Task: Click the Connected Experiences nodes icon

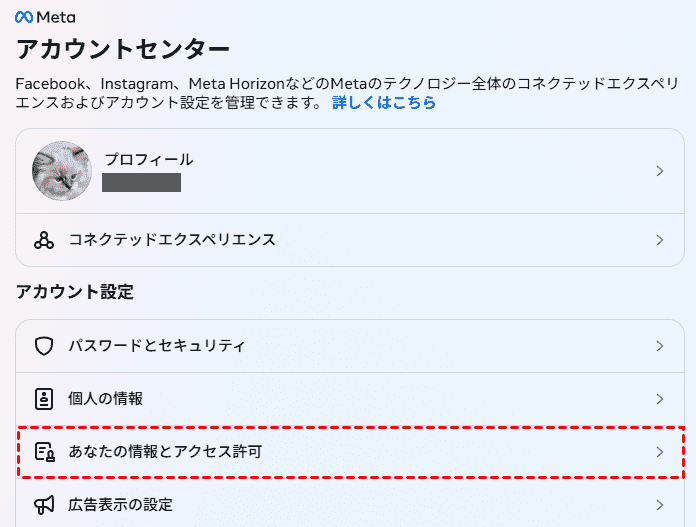Action: (43, 240)
